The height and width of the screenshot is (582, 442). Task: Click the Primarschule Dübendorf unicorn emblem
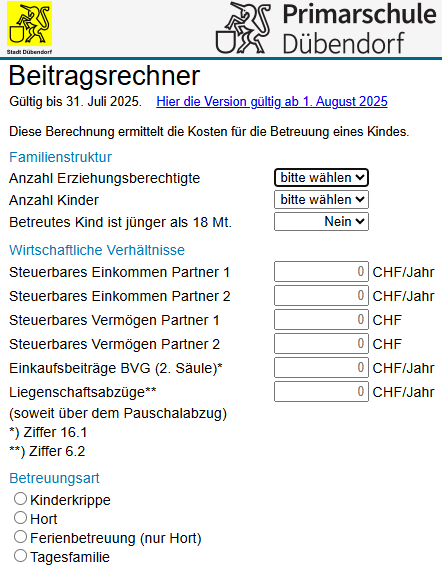pos(243,27)
